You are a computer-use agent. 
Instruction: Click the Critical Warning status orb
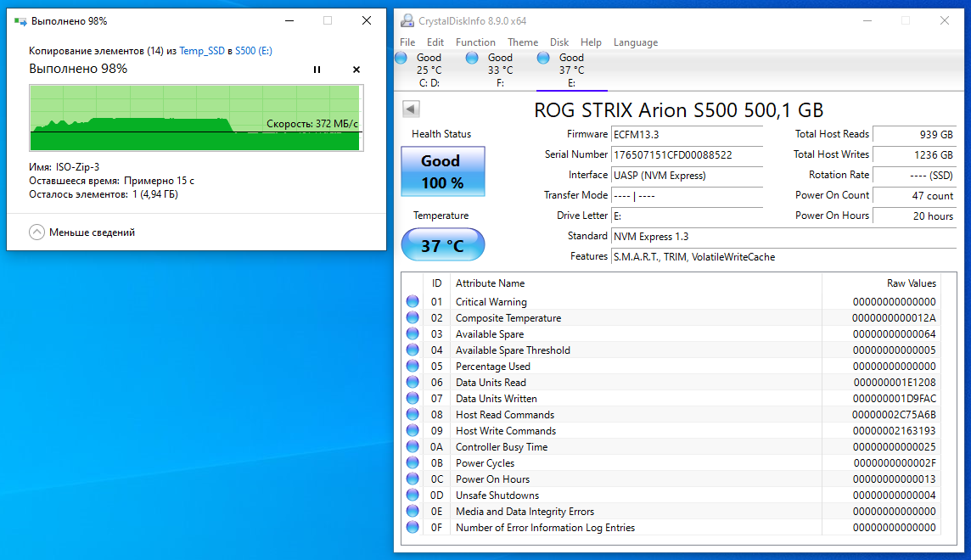(x=413, y=302)
